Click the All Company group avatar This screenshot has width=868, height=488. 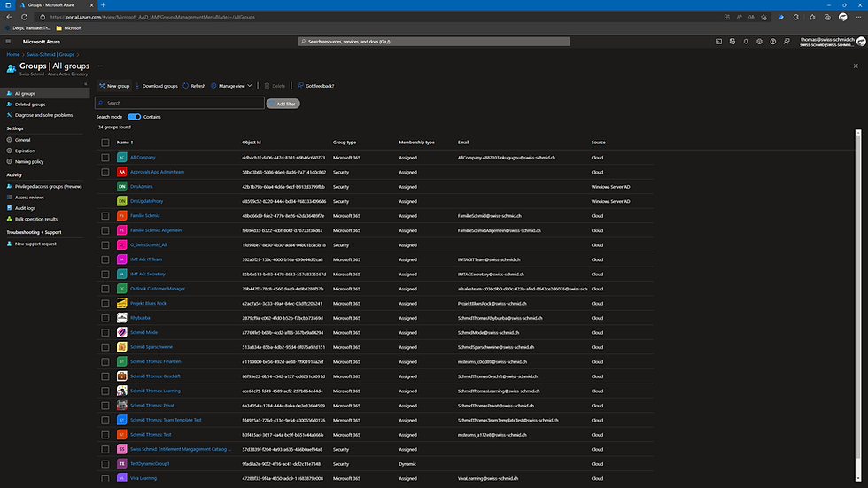pyautogui.click(x=122, y=157)
